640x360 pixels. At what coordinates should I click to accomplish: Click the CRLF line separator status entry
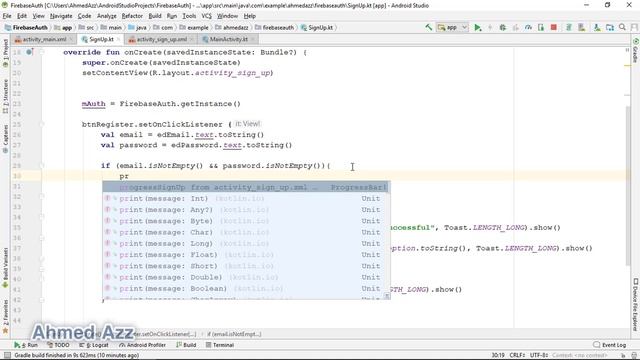(517, 356)
